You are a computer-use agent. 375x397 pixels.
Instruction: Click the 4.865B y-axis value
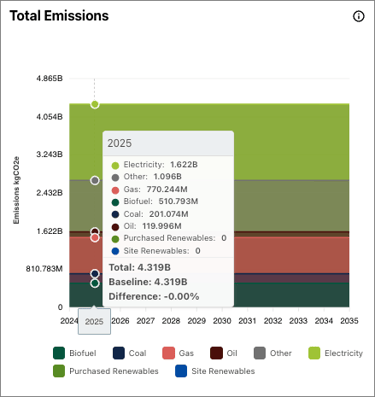pyautogui.click(x=49, y=79)
